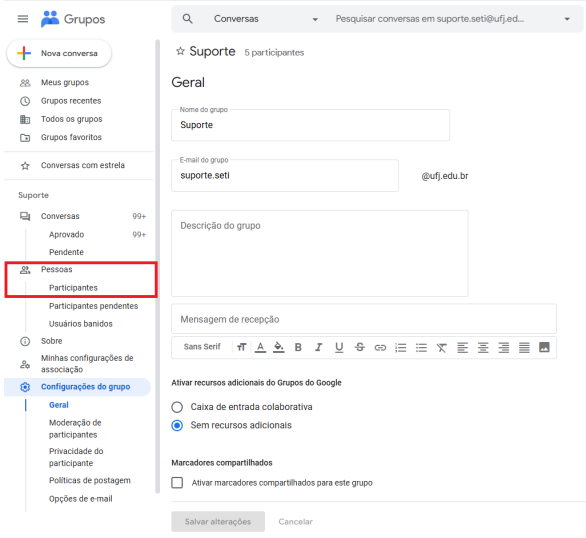Open the Participantes list
This screenshot has height=538, width=586.
point(73,288)
